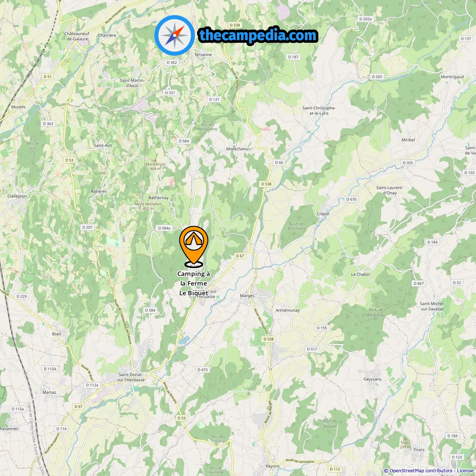Viewport: 476px width, 476px height.
Task: Select the Camping à la Ferme Le Biquet label
Action: click(194, 283)
